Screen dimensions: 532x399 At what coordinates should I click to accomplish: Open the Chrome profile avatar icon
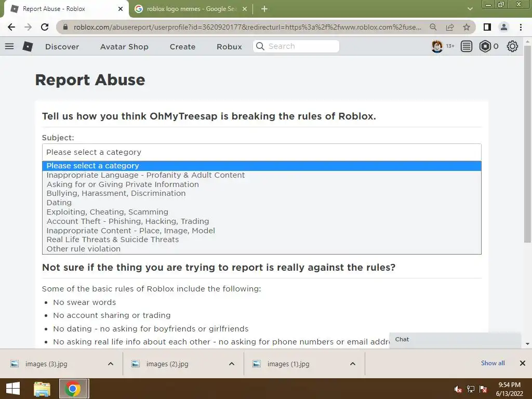pos(504,27)
